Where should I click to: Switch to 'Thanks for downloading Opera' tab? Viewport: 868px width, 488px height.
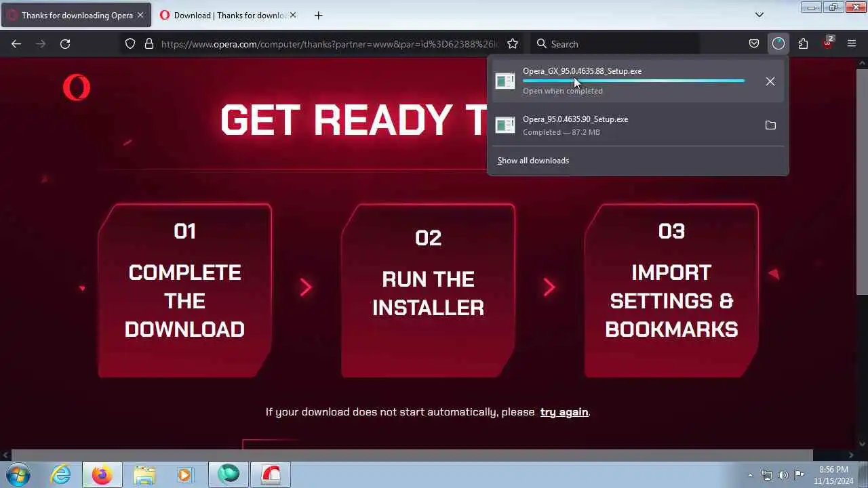click(76, 15)
